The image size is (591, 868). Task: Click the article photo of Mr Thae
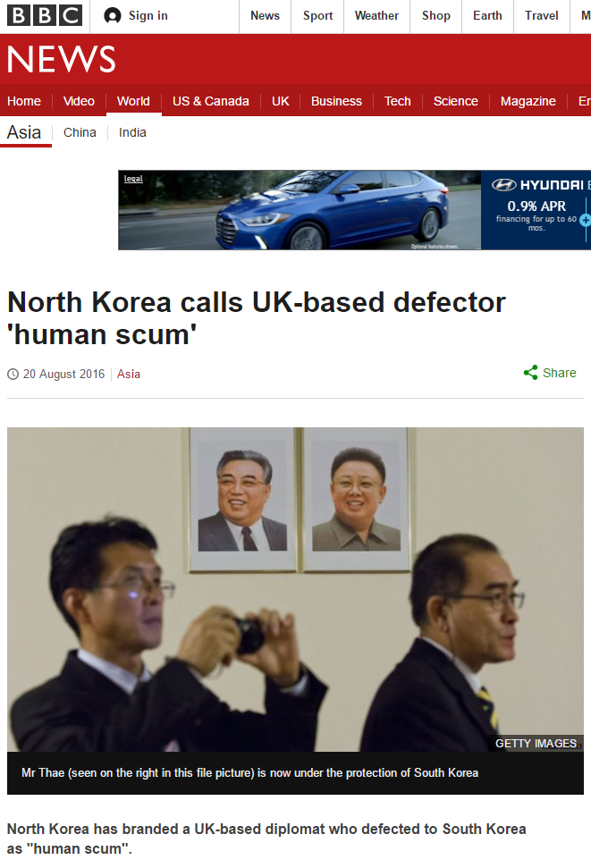(x=295, y=589)
